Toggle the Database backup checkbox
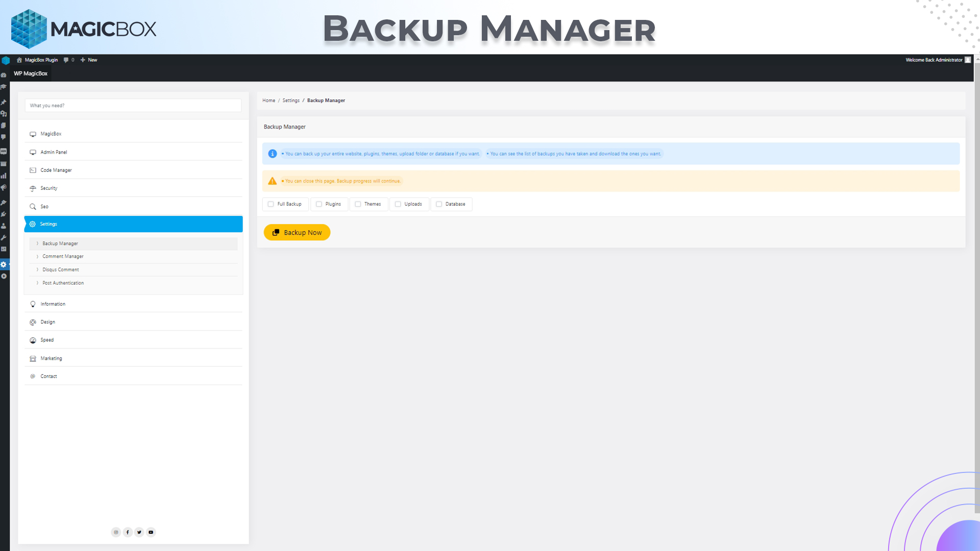 pyautogui.click(x=438, y=204)
